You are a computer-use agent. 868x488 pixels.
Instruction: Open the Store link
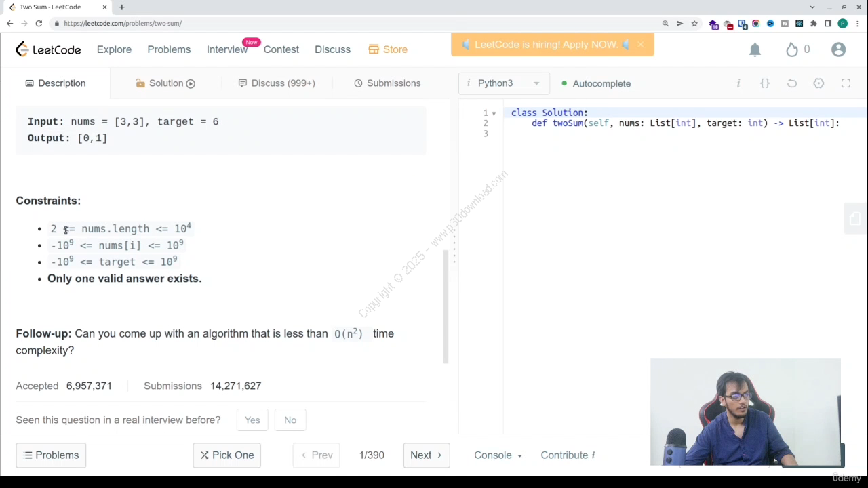[388, 49]
